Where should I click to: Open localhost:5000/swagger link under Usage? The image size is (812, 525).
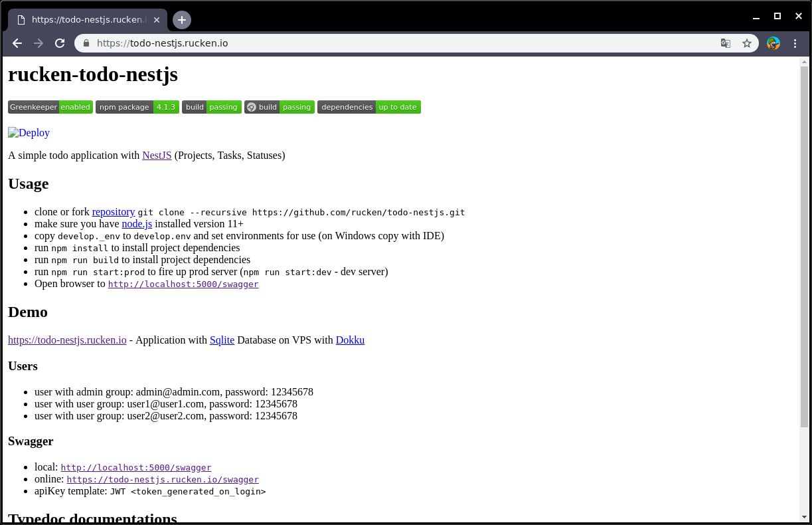pyautogui.click(x=183, y=284)
